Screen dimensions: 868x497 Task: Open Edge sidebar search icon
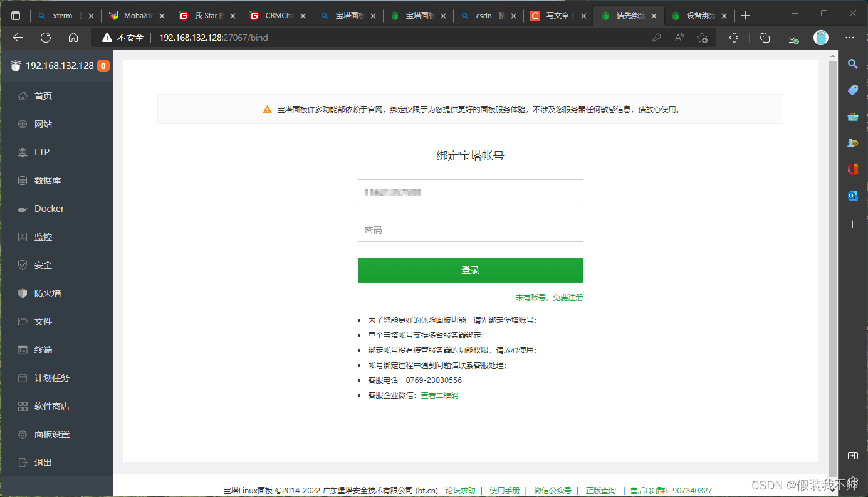point(853,63)
